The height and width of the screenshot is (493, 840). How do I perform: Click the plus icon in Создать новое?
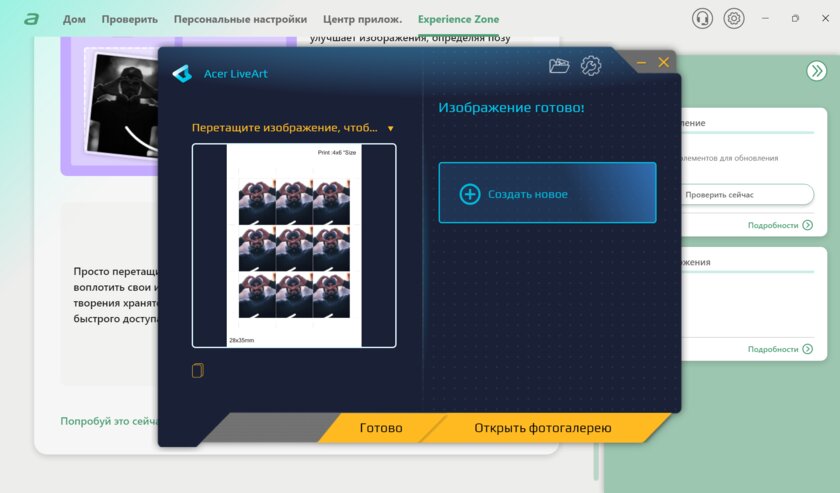(470, 194)
